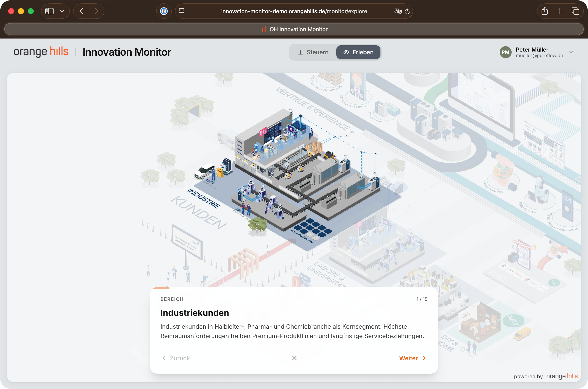Screen dimensions: 588x389
Task: Close the tour card with the X
Action: coord(294,358)
